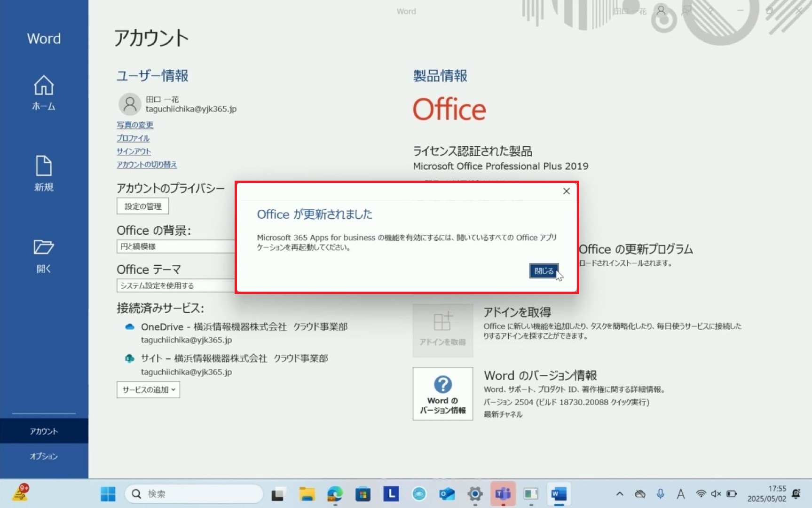Screen dimensions: 812x508
Task: Click the email taguchiichika@yjk365.jp under user name
Action: pos(191,109)
